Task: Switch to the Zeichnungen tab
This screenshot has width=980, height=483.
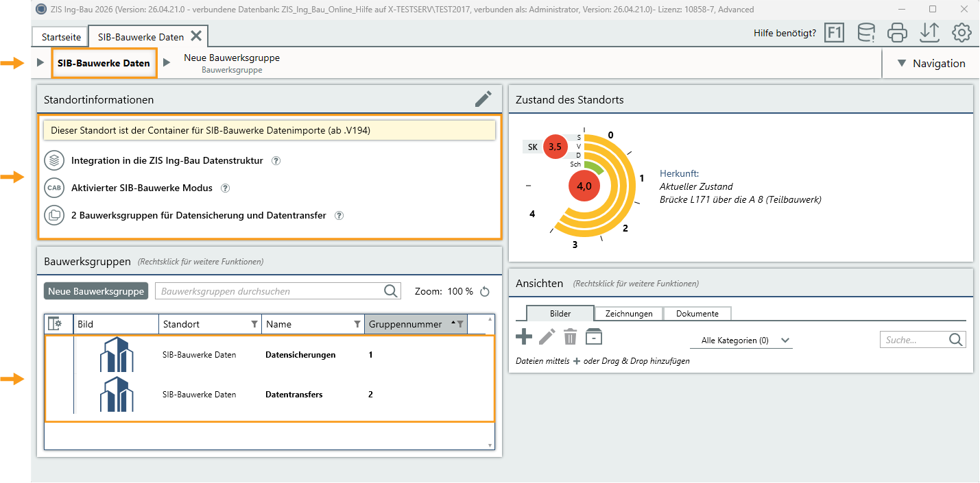Action: click(629, 313)
